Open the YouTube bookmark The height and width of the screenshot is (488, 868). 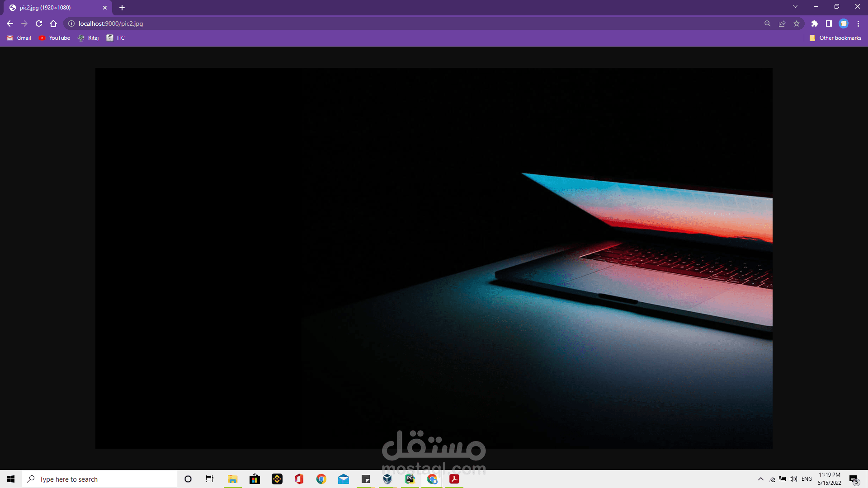[x=54, y=38]
